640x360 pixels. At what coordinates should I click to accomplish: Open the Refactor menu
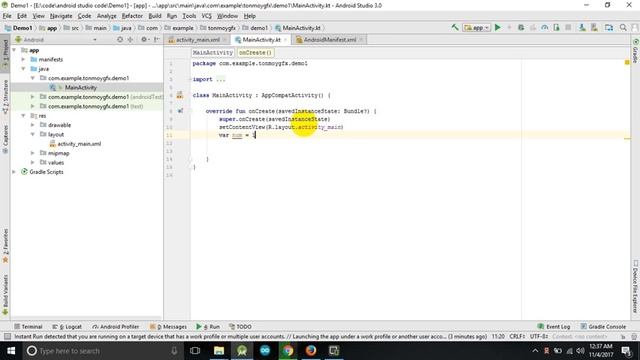click(x=132, y=16)
